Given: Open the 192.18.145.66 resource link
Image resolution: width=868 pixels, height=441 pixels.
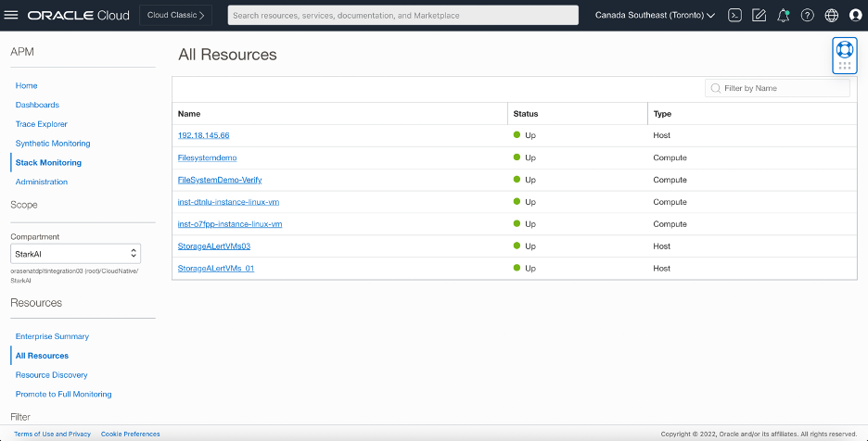Looking at the screenshot, I should coord(203,135).
